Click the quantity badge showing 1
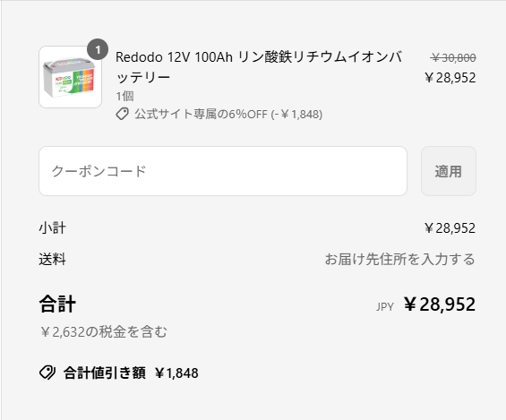 (98, 49)
